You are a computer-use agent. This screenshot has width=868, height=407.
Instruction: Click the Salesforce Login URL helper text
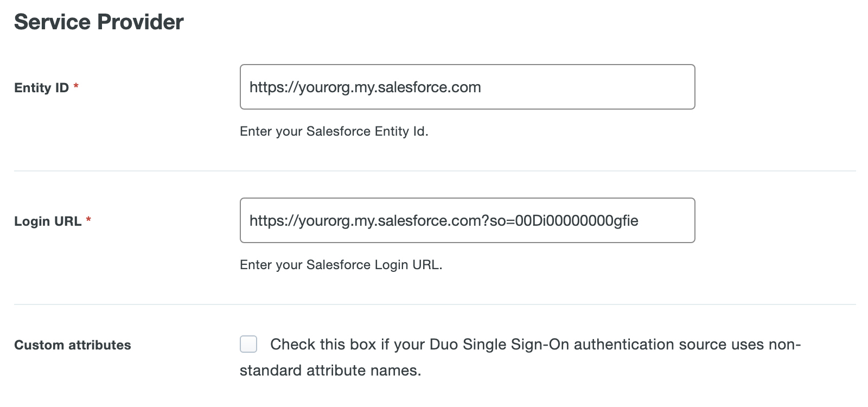click(x=341, y=265)
